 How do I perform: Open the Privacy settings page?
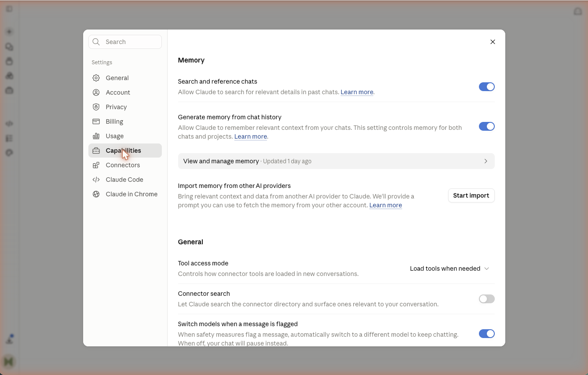point(125,107)
